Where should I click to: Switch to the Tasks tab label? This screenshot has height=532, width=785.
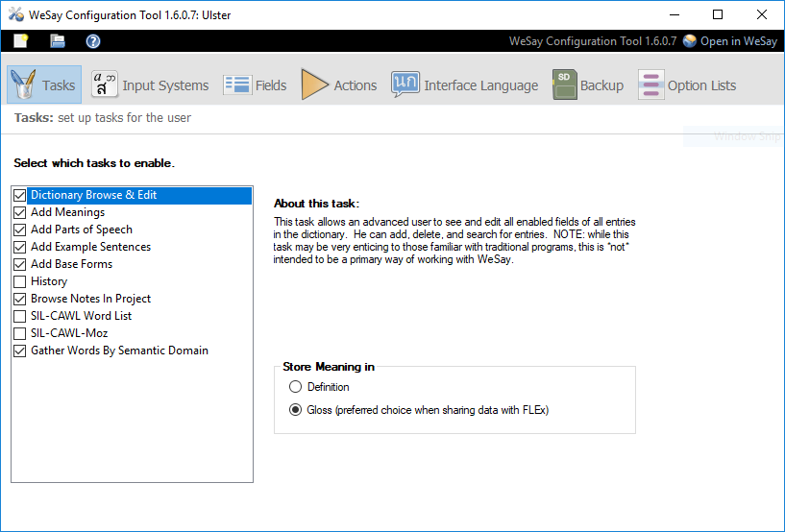(59, 85)
